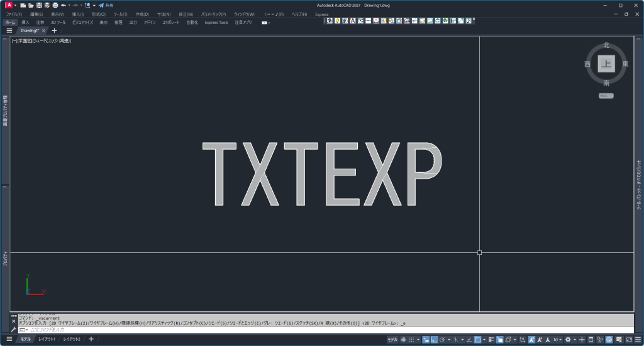Open the workspace switching gear icon

click(568, 339)
